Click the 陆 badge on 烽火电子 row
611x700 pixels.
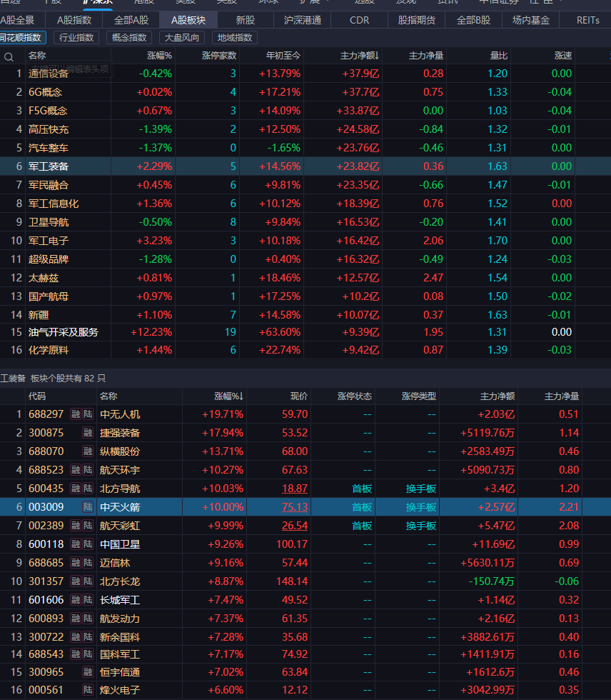88,690
